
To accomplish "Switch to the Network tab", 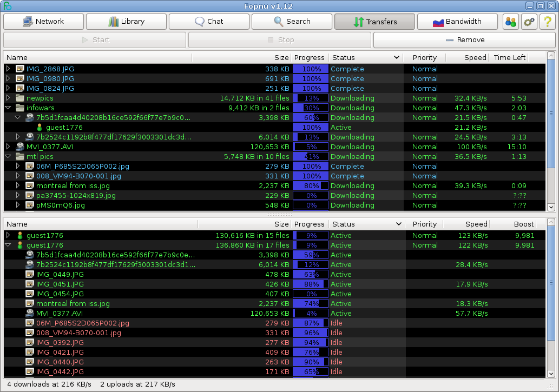I will pos(44,22).
